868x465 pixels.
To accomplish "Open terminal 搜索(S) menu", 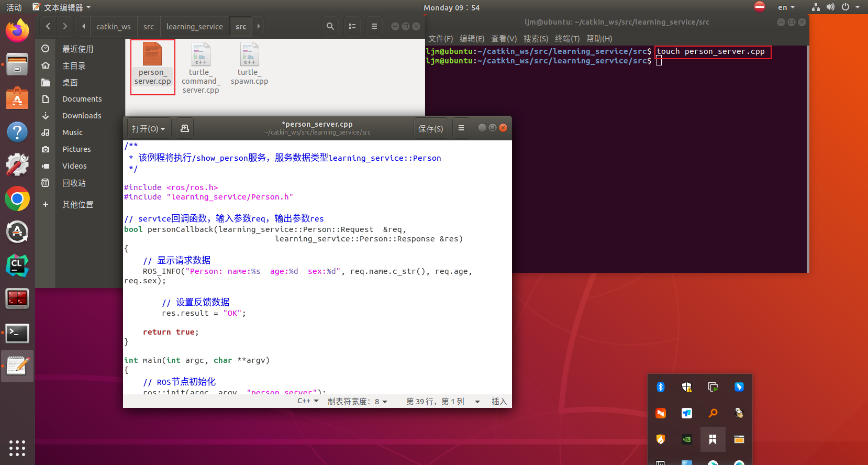I will tap(536, 39).
